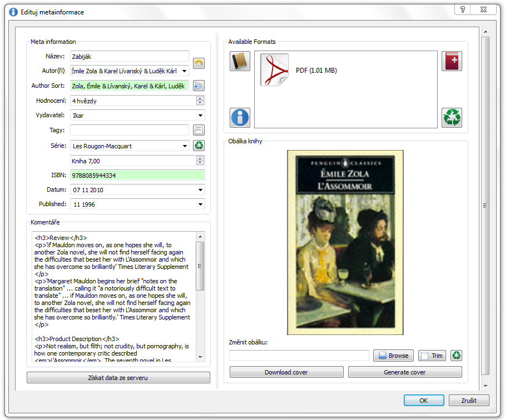Image resolution: width=505 pixels, height=420 pixels.
Task: Click the Browse cover button
Action: (x=394, y=356)
